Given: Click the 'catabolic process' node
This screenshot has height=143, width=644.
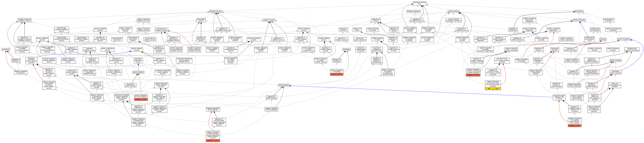Looking at the screenshot, I should [x=269, y=20].
